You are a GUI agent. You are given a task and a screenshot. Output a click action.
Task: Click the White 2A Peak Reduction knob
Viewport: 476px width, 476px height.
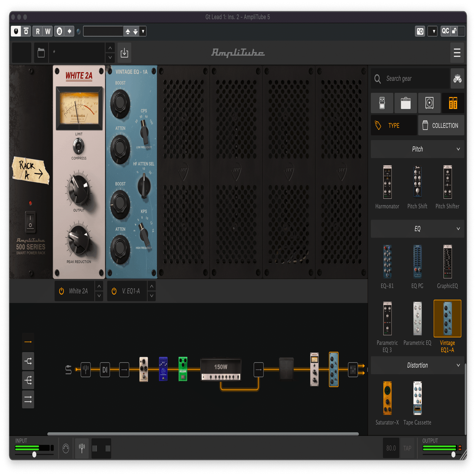[78, 240]
